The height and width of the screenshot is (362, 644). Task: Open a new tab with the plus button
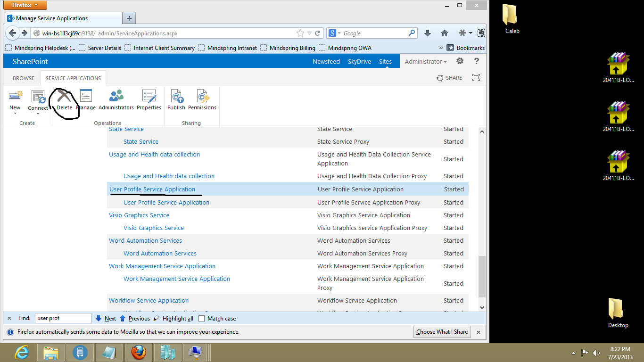click(x=129, y=18)
